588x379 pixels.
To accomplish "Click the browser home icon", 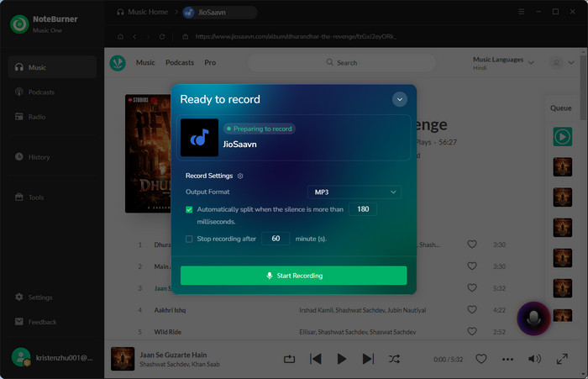I will [120, 37].
